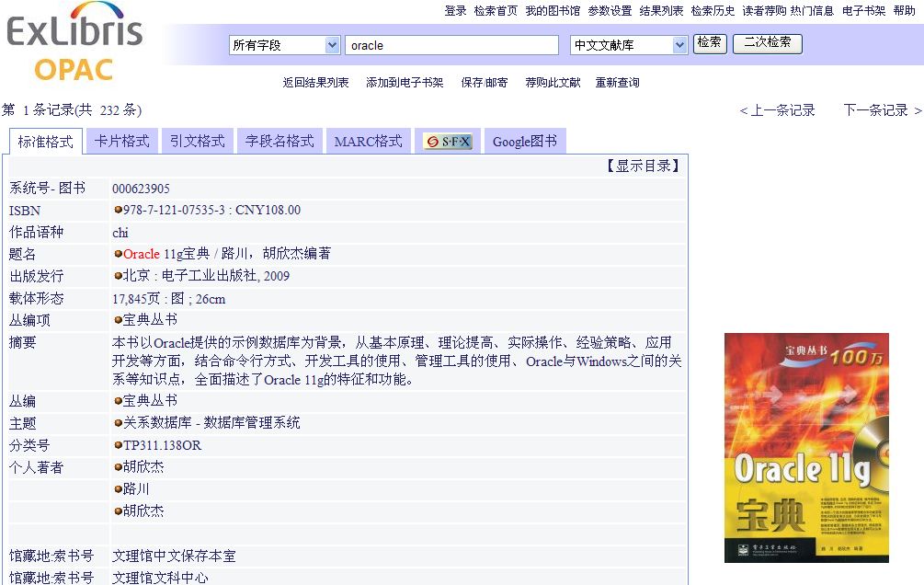Click the 17,845页 physical description text

pyautogui.click(x=168, y=299)
